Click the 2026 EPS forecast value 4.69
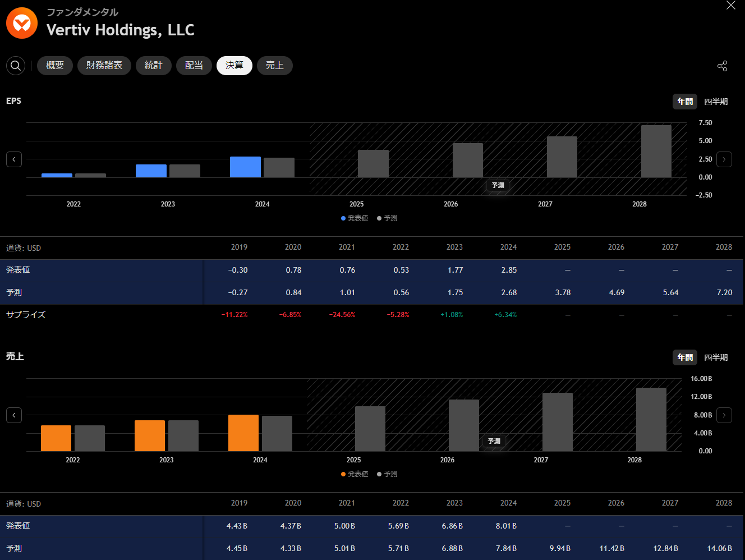 point(617,292)
